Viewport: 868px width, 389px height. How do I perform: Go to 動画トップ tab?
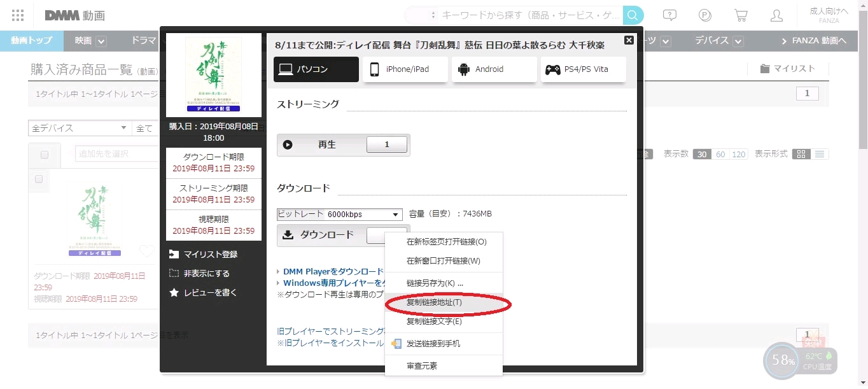tap(32, 41)
